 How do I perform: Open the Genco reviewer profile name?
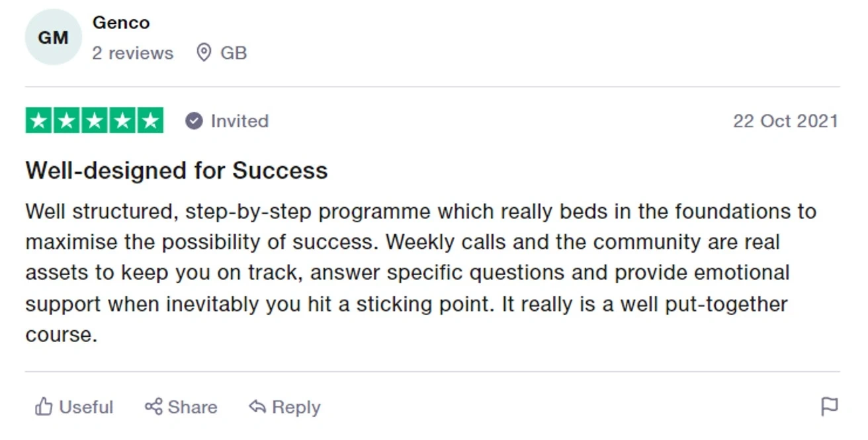point(121,22)
